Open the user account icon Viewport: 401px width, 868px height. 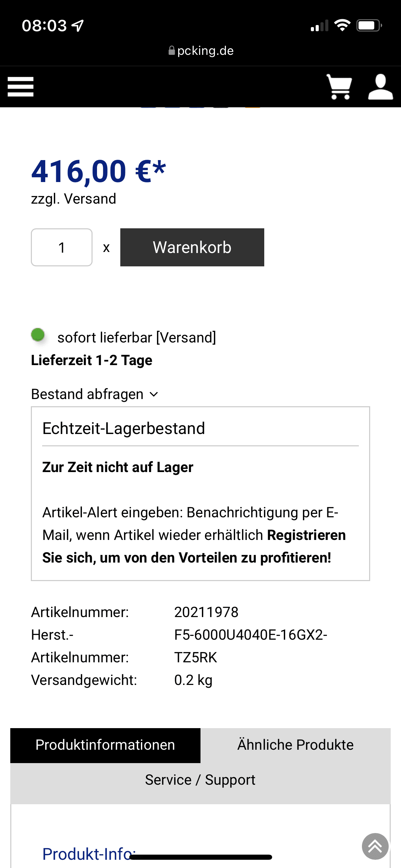click(380, 86)
